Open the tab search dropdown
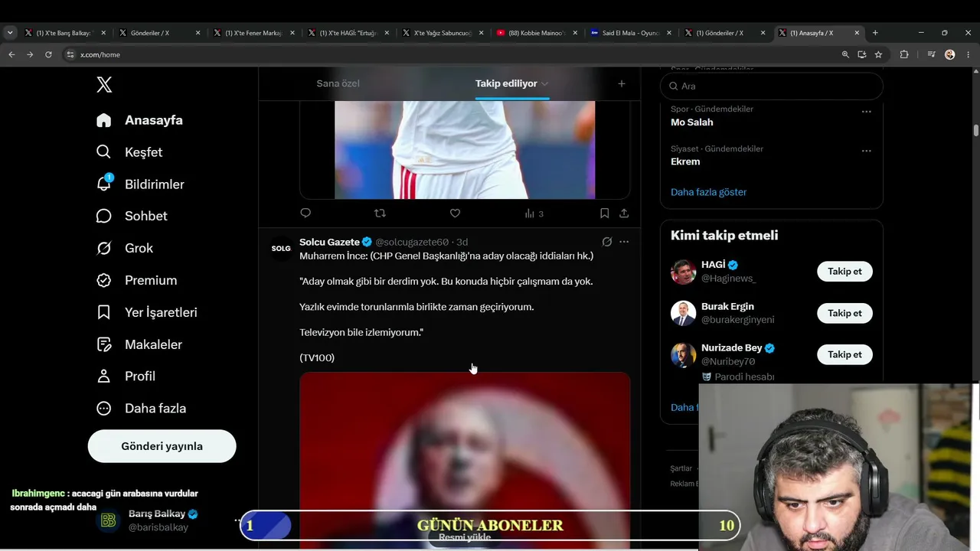The width and height of the screenshot is (980, 551). coord(10,33)
